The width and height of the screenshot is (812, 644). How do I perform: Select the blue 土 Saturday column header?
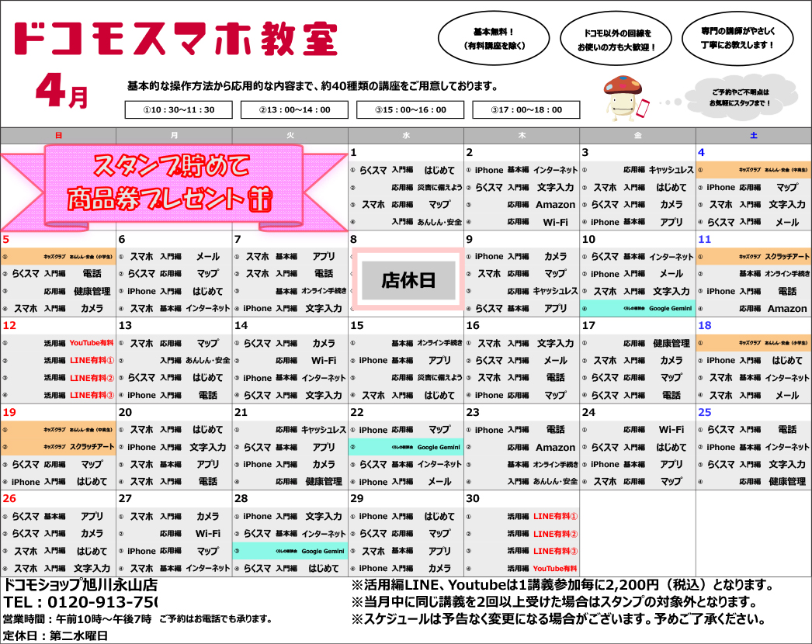(753, 136)
